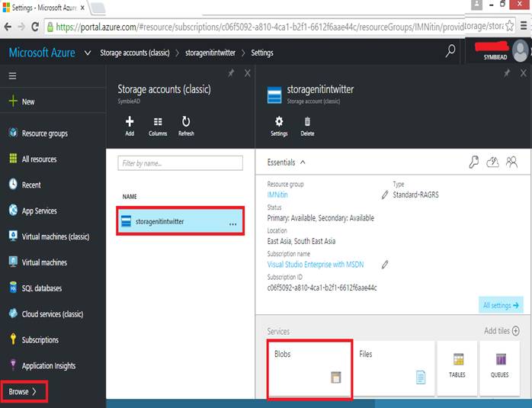Open the users icon in Essentials

511,162
